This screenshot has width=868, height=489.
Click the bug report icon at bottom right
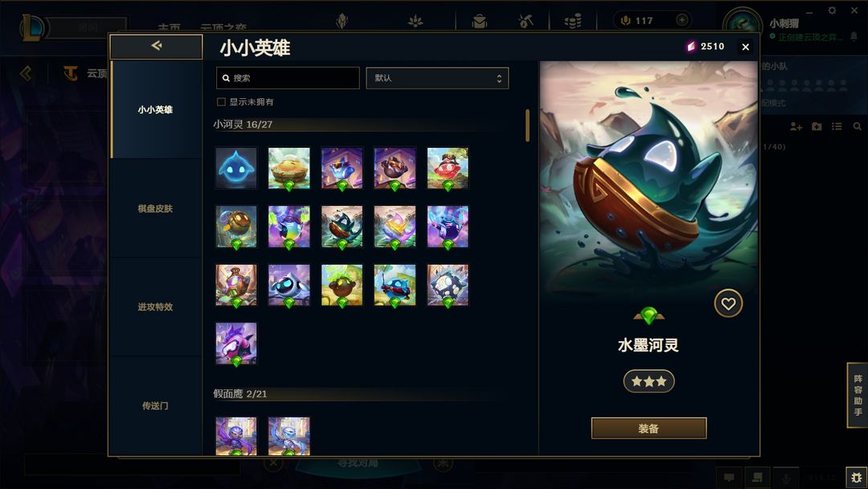tap(857, 478)
